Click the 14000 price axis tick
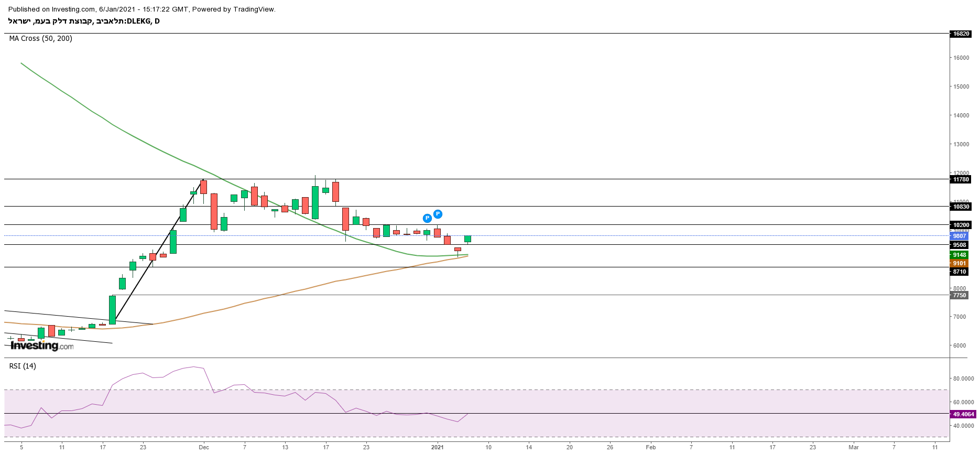Screen dimensions: 980x454 [x=961, y=115]
